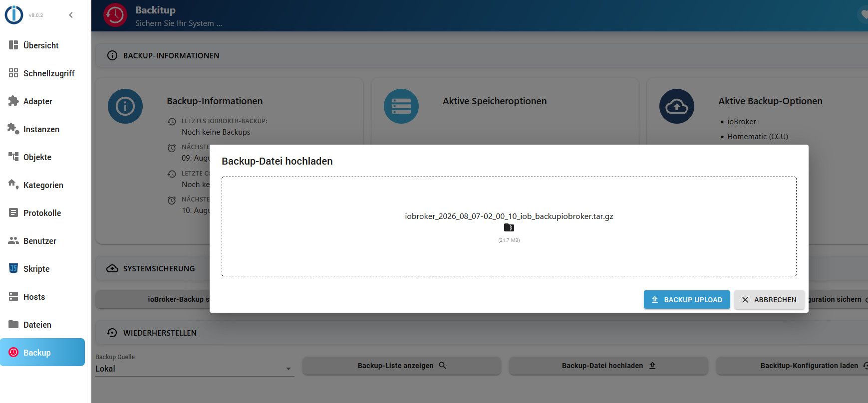Click the Backup-Datei hochladen button
Image resolution: width=868 pixels, height=403 pixels.
point(608,366)
